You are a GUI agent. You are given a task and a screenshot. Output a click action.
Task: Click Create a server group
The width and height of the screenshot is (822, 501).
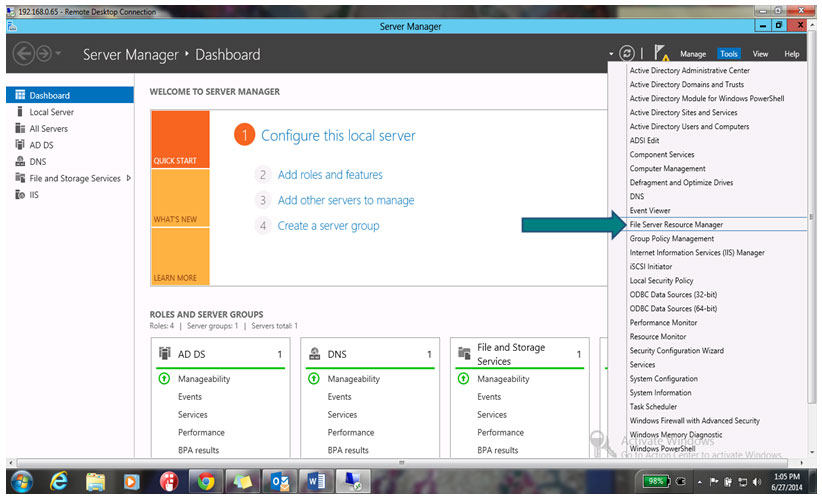(328, 226)
